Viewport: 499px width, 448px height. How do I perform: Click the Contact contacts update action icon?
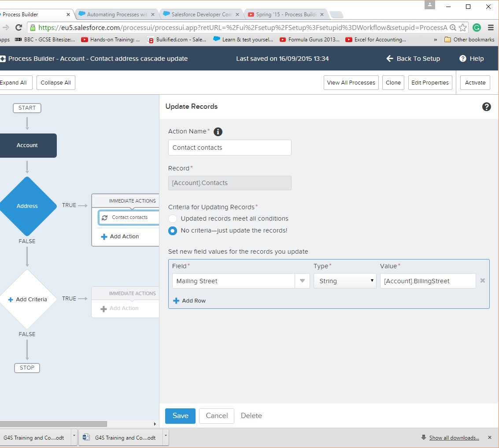[104, 218]
